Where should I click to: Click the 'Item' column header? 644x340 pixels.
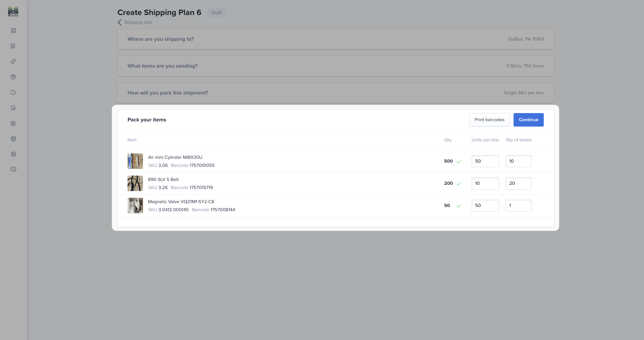click(x=132, y=140)
